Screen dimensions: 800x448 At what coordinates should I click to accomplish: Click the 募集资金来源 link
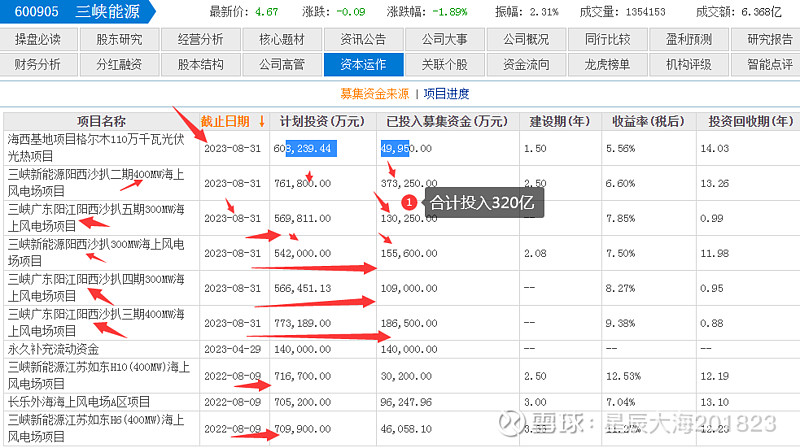point(375,94)
